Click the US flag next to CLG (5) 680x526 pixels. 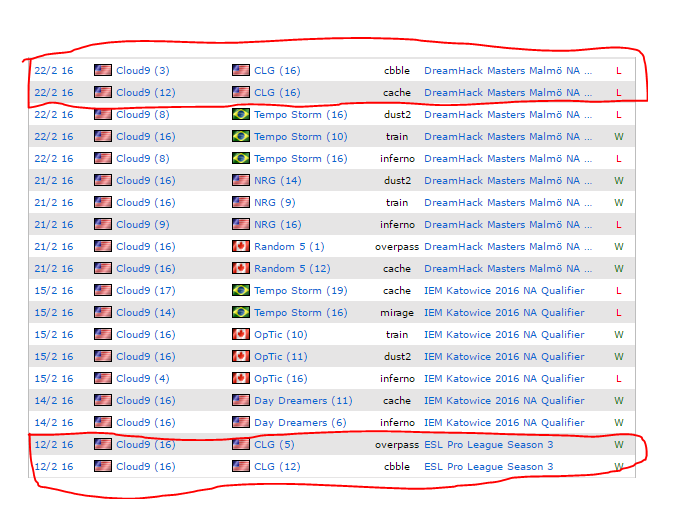click(x=241, y=444)
